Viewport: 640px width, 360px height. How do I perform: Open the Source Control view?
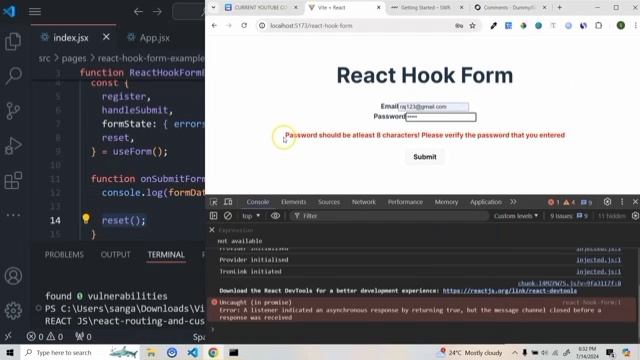pyautogui.click(x=13, y=110)
